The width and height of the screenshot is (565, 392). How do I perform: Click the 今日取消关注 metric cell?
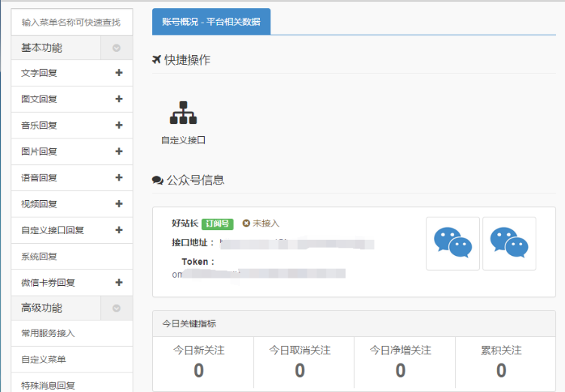click(304, 362)
